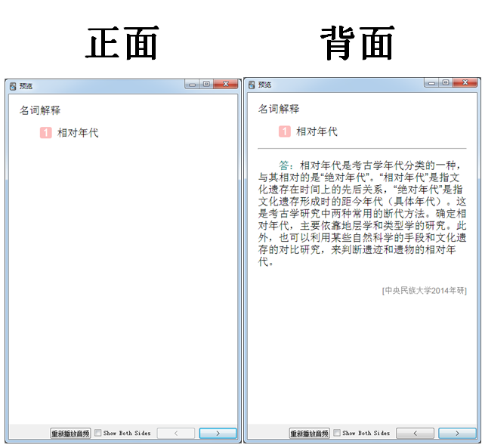Click 相对年代 term on right card
The image size is (482, 448).
click(x=317, y=131)
